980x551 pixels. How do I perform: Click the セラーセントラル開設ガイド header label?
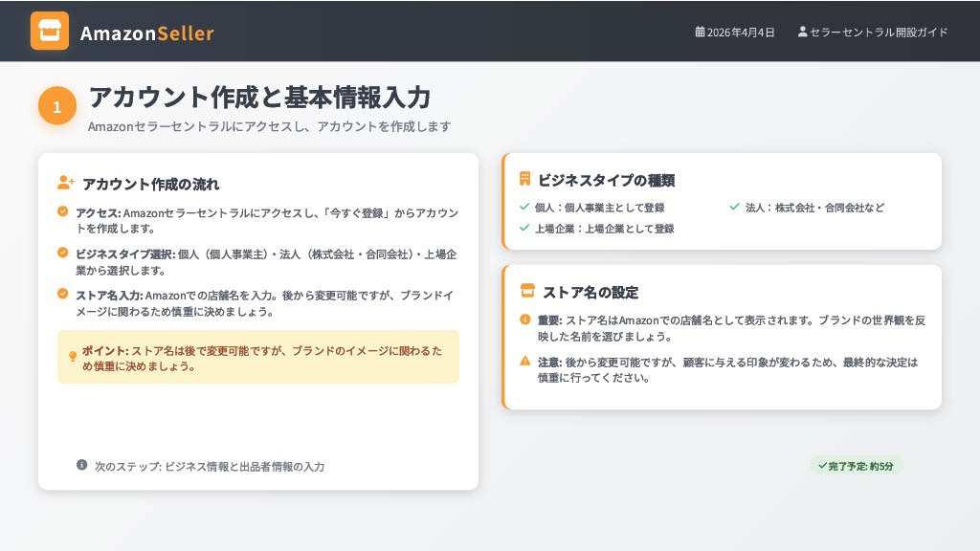[x=879, y=32]
